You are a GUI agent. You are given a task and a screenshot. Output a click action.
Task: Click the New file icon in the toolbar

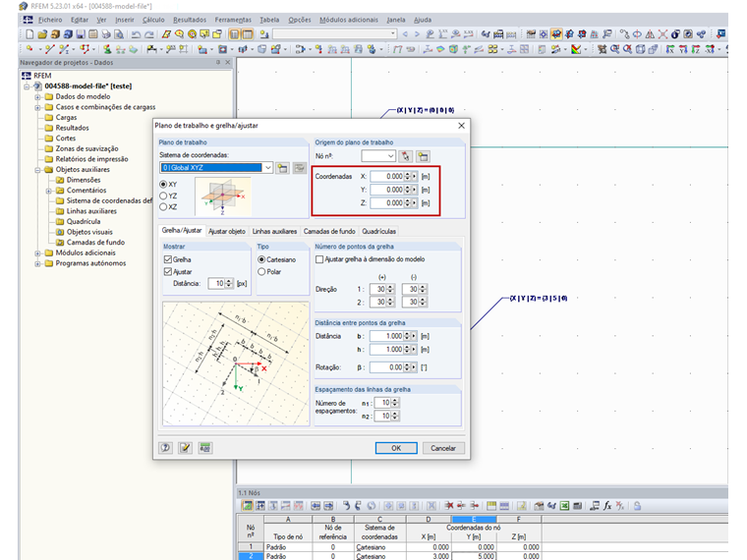click(x=30, y=34)
